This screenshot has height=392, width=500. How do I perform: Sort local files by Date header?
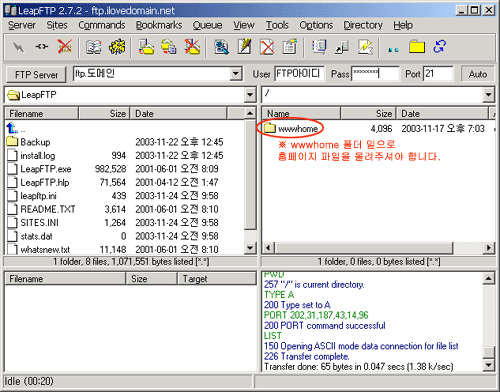point(179,113)
